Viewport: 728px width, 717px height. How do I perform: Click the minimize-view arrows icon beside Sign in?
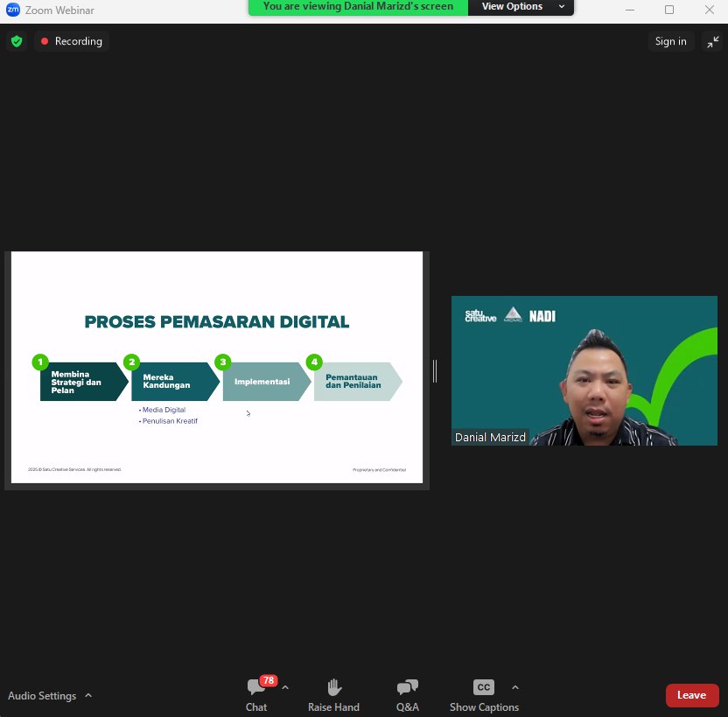click(711, 41)
